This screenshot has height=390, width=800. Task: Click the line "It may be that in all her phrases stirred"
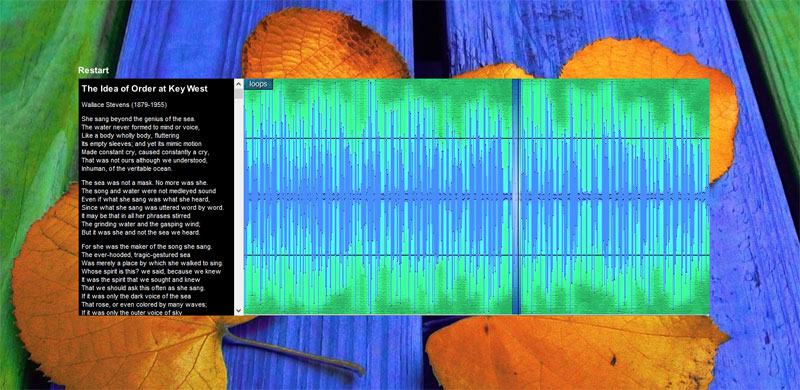[x=136, y=216]
